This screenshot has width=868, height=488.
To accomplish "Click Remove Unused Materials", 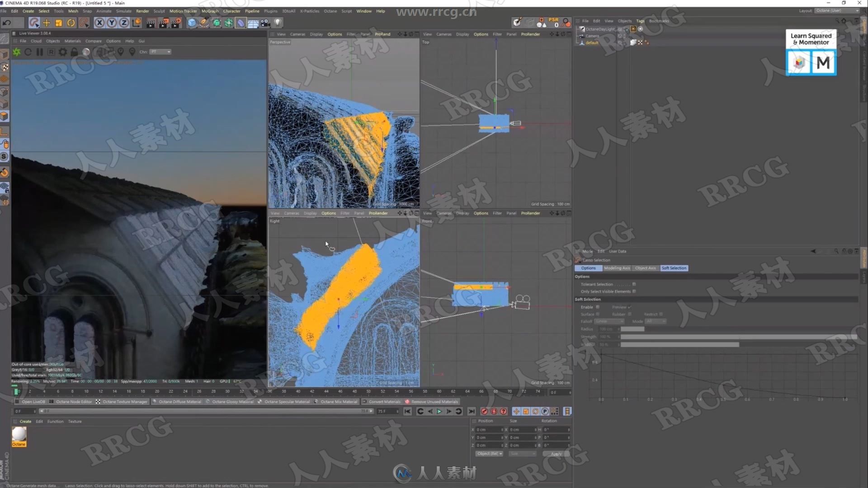I will (x=432, y=402).
